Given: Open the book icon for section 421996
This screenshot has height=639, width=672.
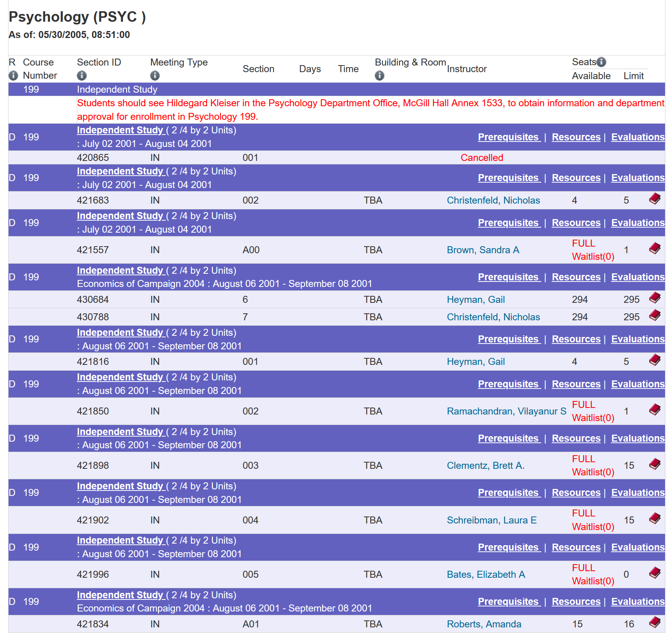Looking at the screenshot, I should tap(655, 573).
